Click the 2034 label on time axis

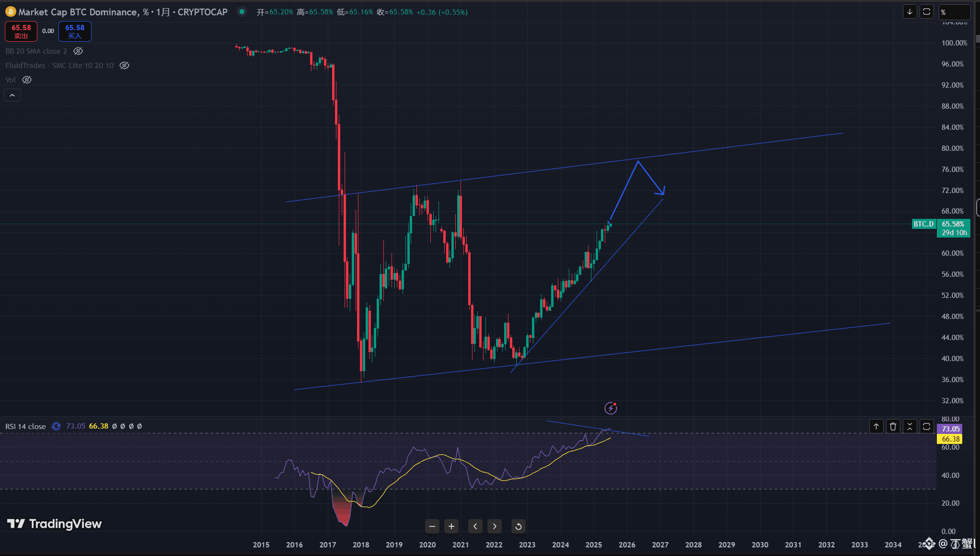click(x=893, y=545)
